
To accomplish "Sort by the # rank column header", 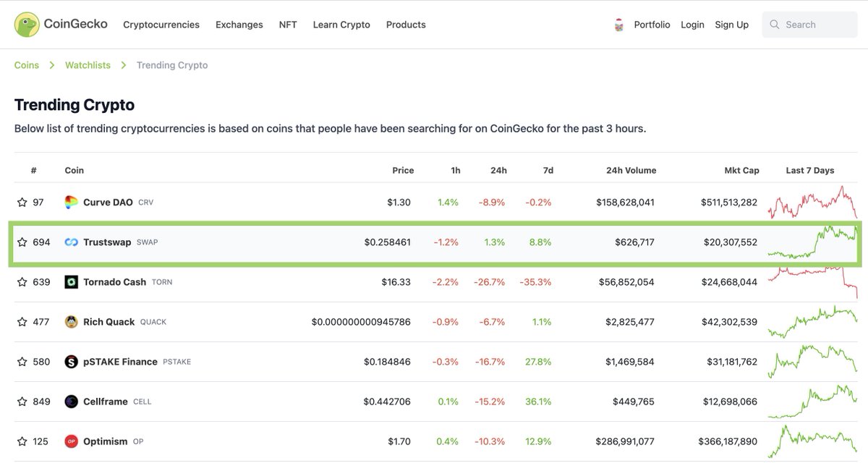I will (33, 171).
